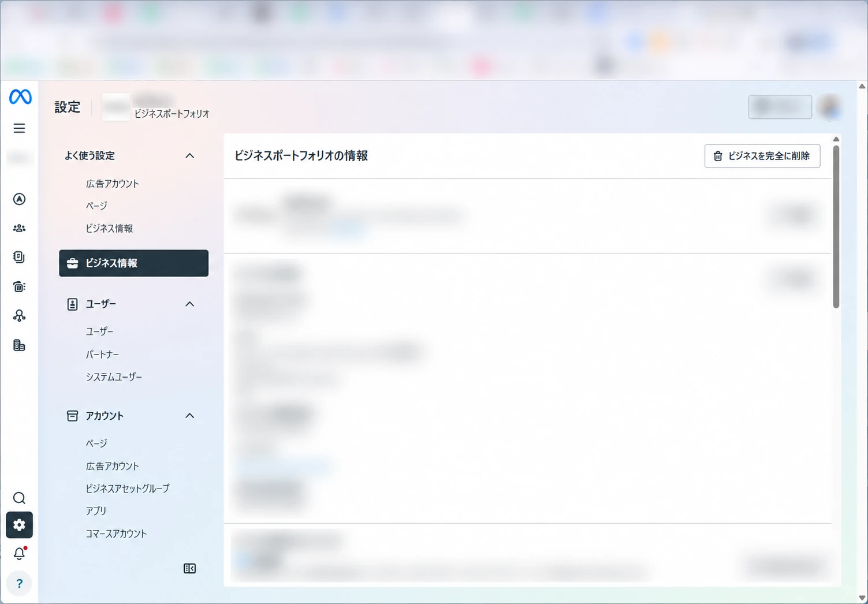Open the hamburger menu in left rail

(19, 128)
